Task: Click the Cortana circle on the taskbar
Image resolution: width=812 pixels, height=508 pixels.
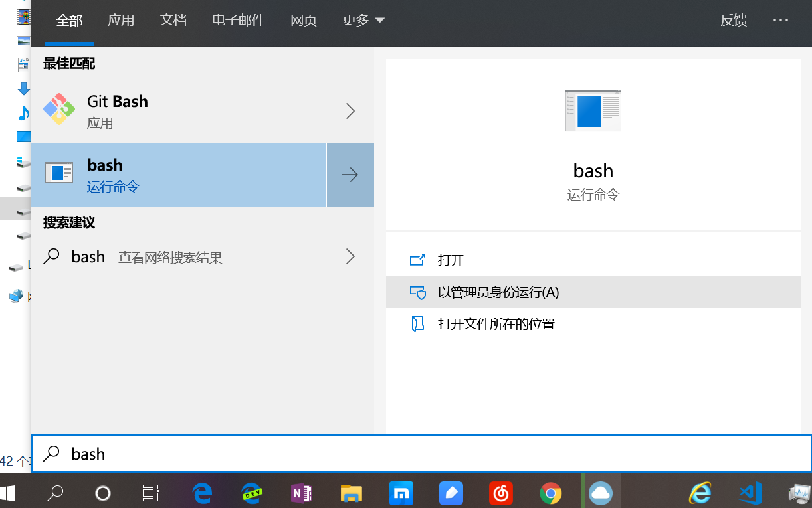Action: pos(103,493)
